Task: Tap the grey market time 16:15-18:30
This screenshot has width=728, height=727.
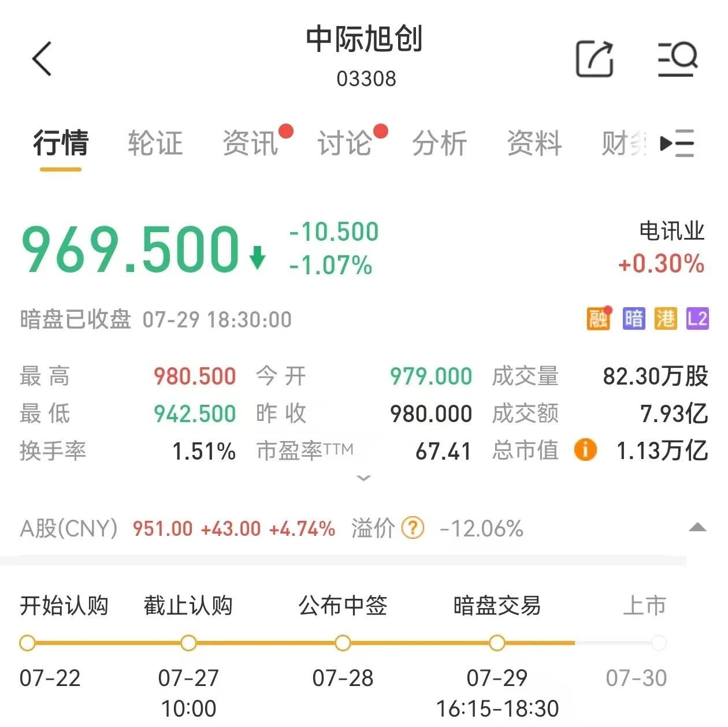Action: coord(497,708)
